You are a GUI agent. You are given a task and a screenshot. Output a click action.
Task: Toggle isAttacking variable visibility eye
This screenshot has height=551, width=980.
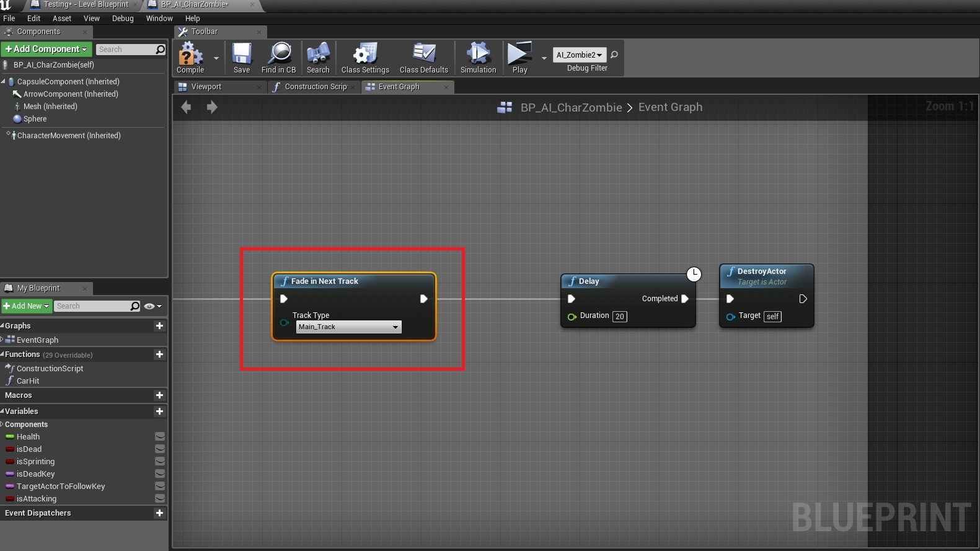coord(159,499)
